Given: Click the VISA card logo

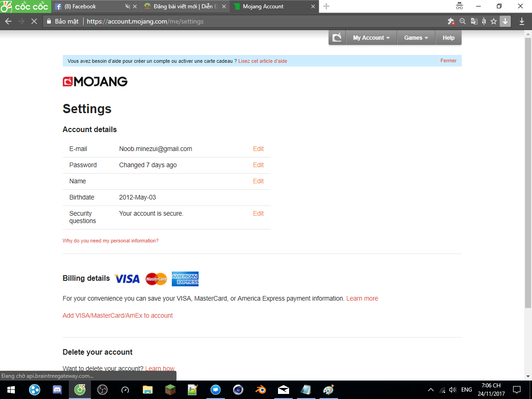Looking at the screenshot, I should click(127, 279).
